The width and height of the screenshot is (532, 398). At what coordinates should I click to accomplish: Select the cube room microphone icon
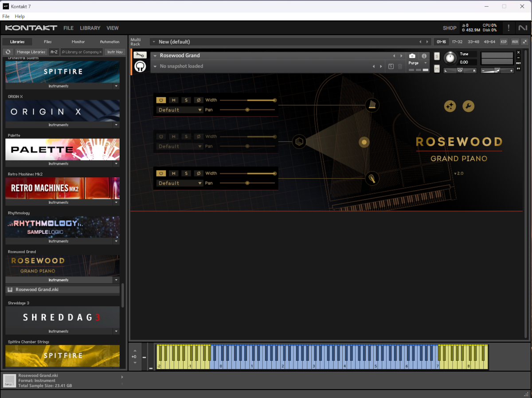coord(299,142)
